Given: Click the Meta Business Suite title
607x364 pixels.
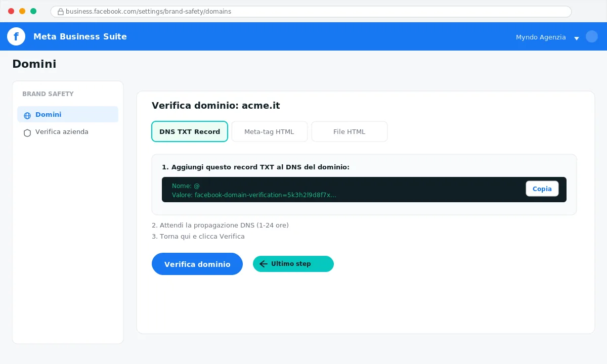Looking at the screenshot, I should point(80,36).
